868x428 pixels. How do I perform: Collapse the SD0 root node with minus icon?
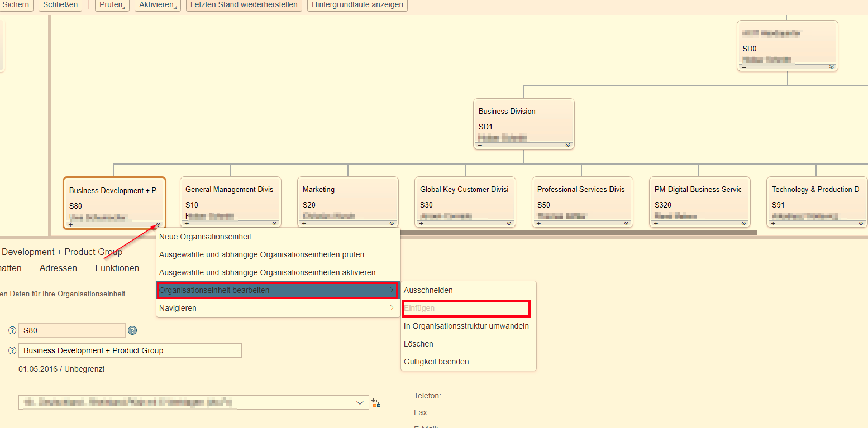743,67
